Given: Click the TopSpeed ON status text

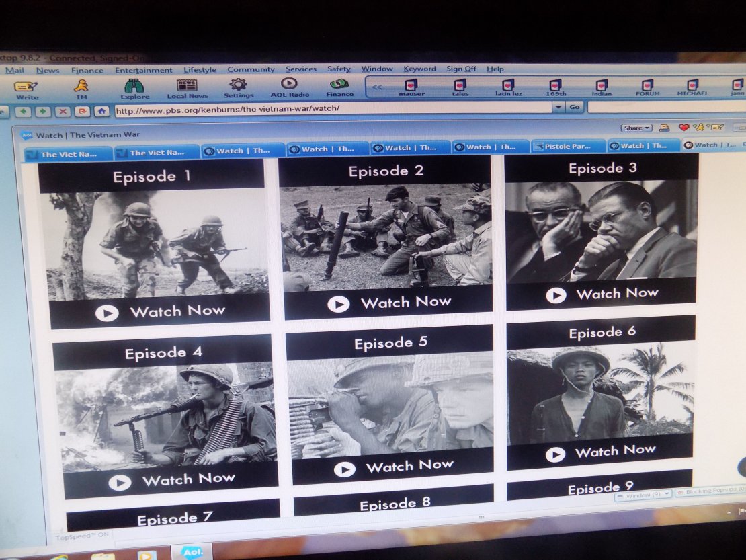Looking at the screenshot, I should pyautogui.click(x=82, y=536).
